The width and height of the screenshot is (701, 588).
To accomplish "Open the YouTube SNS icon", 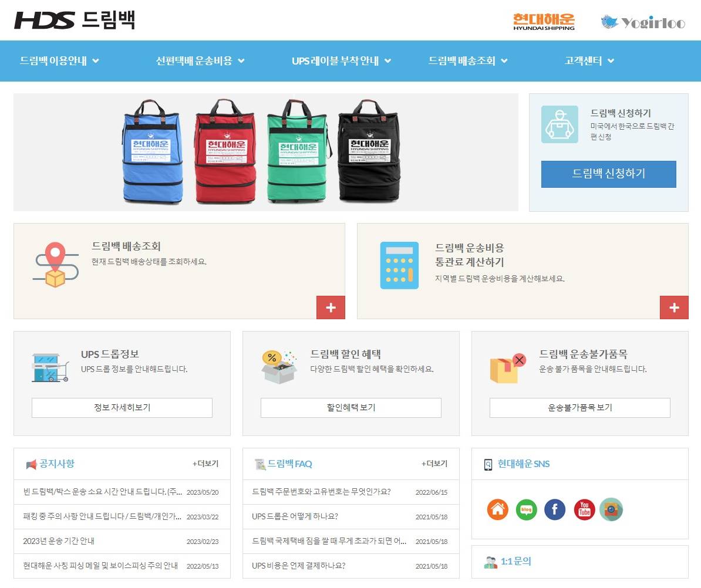I will (584, 509).
